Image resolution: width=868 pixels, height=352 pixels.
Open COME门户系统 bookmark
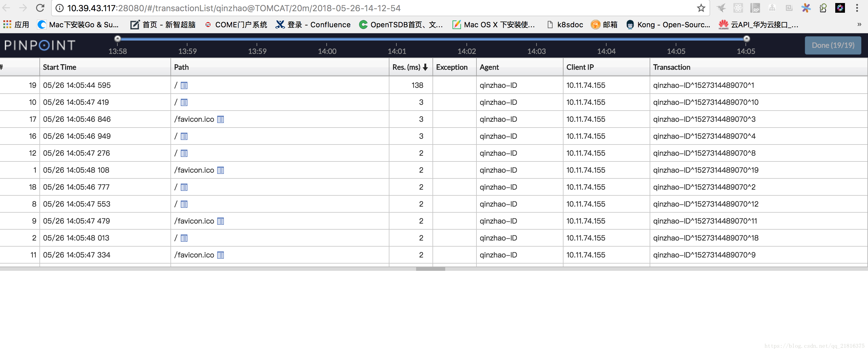(x=236, y=25)
